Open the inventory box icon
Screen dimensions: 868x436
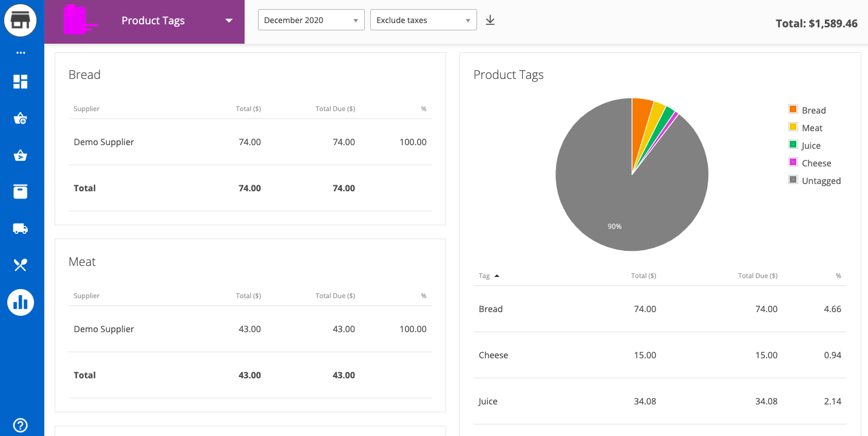pyautogui.click(x=21, y=192)
